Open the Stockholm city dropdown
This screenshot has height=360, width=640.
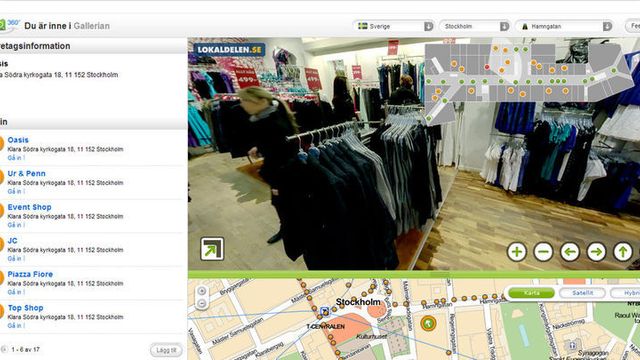(x=474, y=26)
